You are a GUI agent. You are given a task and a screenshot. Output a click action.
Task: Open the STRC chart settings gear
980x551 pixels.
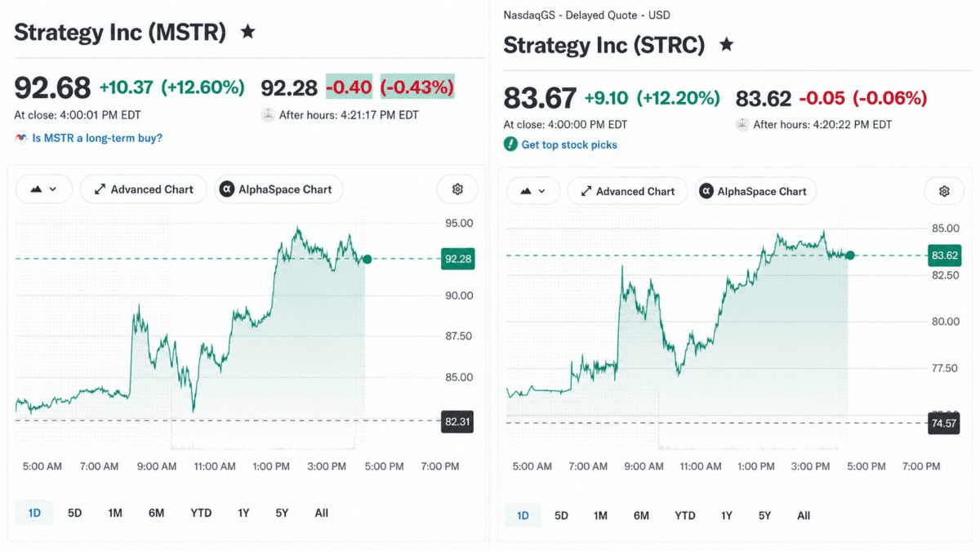click(x=944, y=192)
